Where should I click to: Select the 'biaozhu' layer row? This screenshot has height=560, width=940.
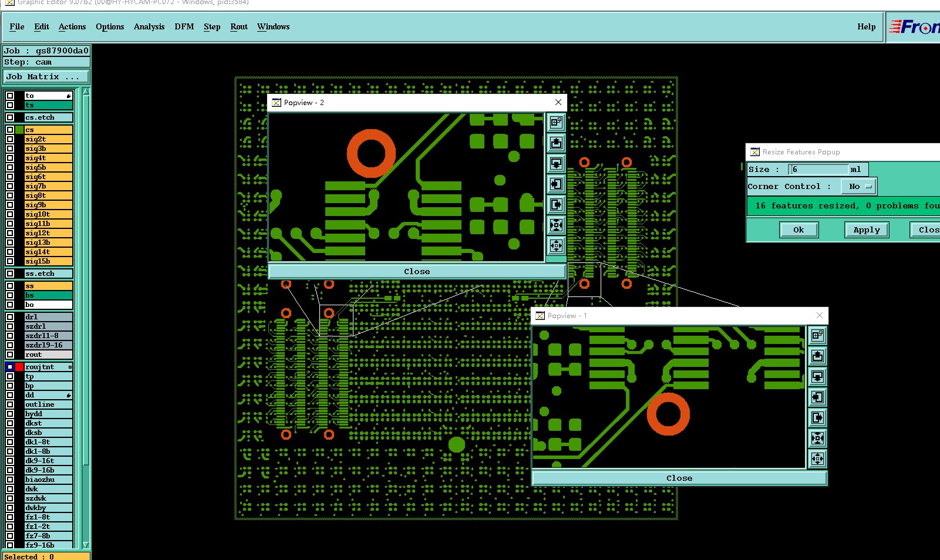[x=48, y=480]
